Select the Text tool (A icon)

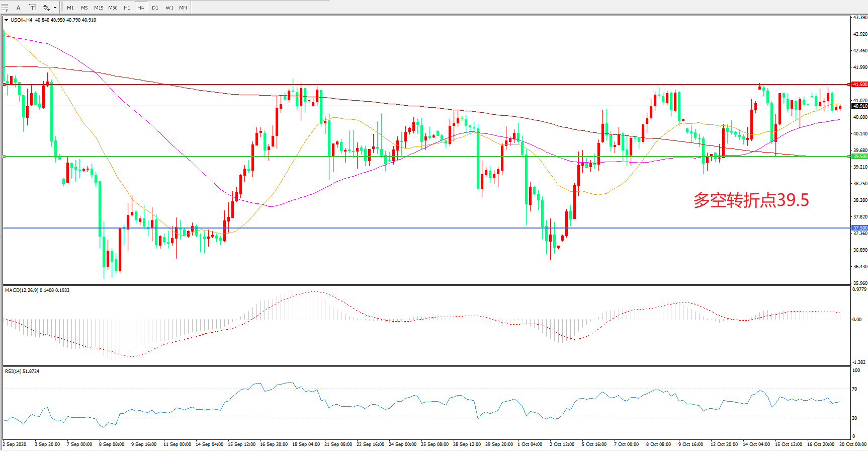(19, 8)
